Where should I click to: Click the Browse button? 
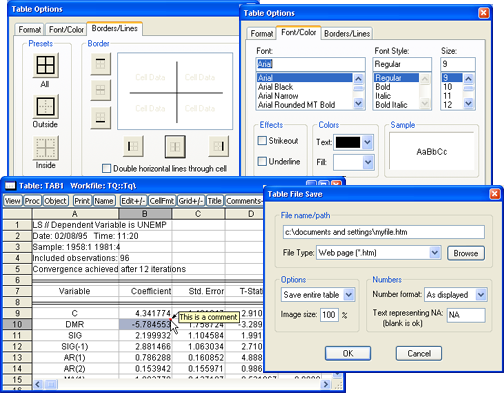coord(465,253)
